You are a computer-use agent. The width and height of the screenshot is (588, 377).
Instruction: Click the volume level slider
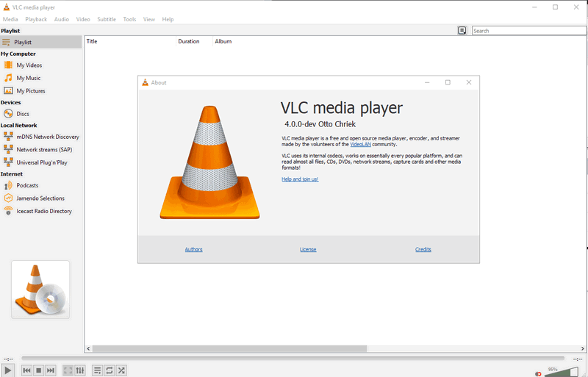coord(562,373)
